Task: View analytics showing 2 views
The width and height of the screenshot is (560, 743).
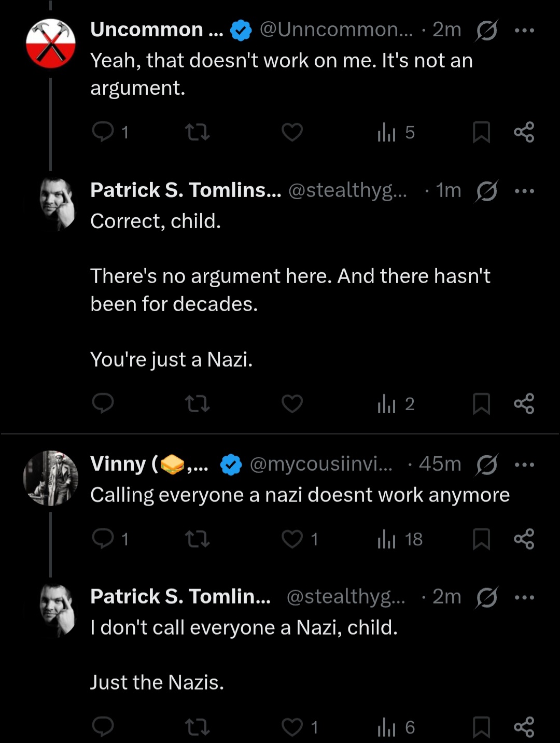Action: 396,403
